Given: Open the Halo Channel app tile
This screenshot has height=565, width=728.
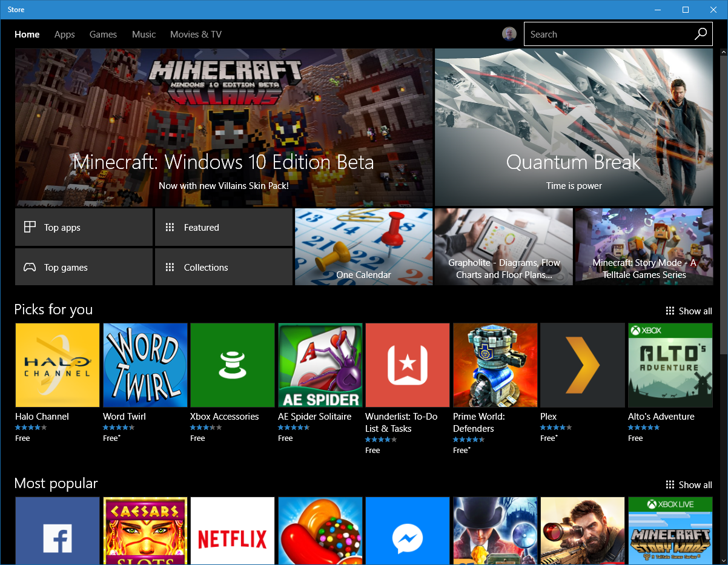Looking at the screenshot, I should tap(58, 365).
